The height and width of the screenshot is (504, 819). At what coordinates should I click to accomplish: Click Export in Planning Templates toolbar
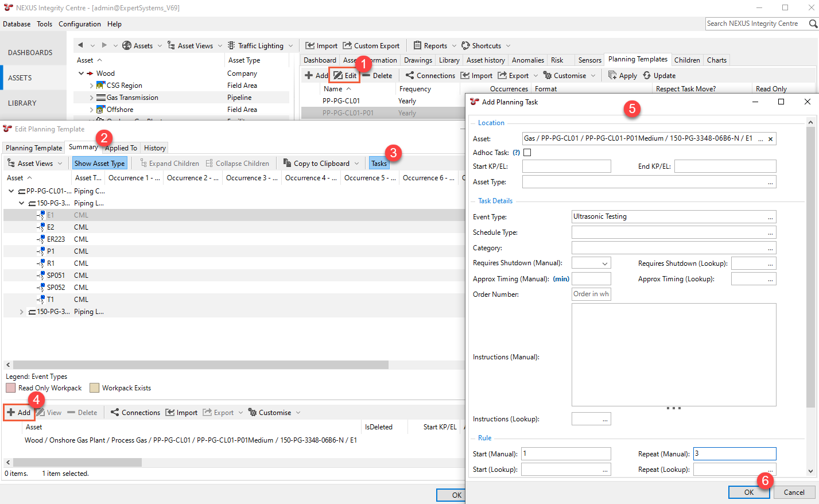pos(513,75)
